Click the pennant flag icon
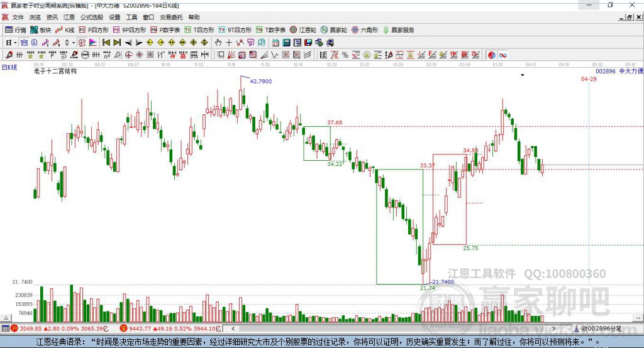This screenshot has width=644, height=348. (x=93, y=43)
